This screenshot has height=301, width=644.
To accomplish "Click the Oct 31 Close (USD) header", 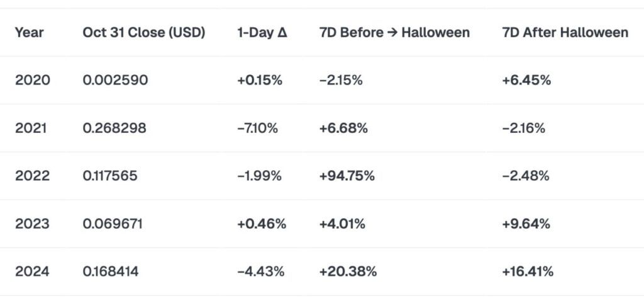I will (144, 32).
